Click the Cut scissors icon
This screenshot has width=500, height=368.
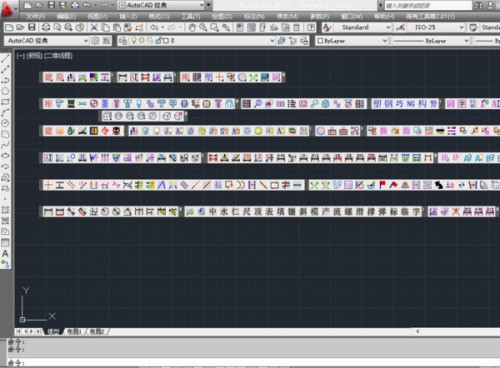(94, 27)
